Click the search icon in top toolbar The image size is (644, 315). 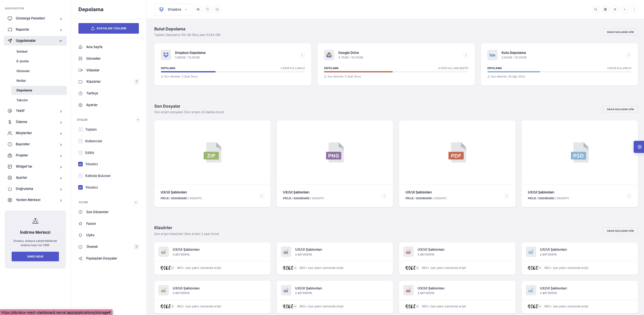[x=596, y=9]
